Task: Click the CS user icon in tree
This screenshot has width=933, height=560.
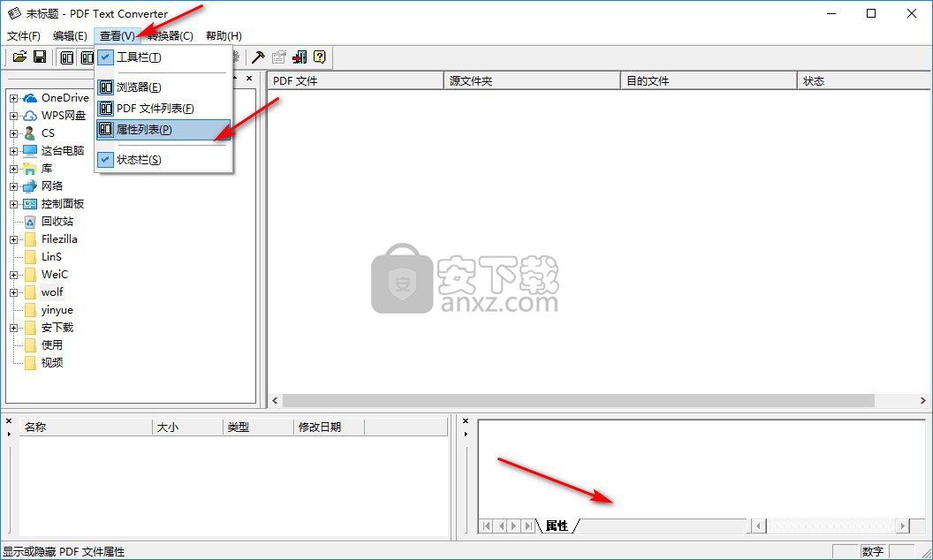Action: 30,133
